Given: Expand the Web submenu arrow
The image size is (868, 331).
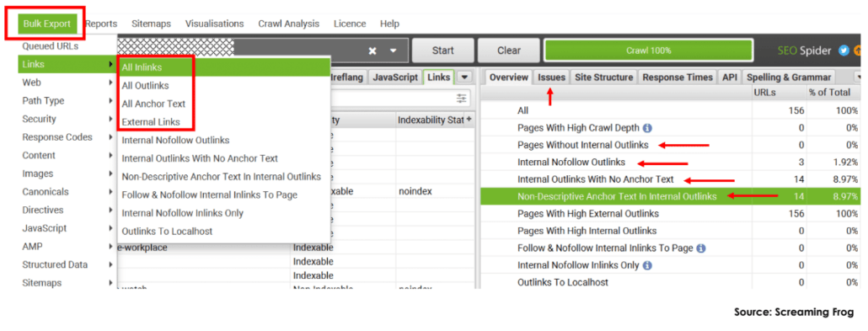Looking at the screenshot, I should [111, 83].
